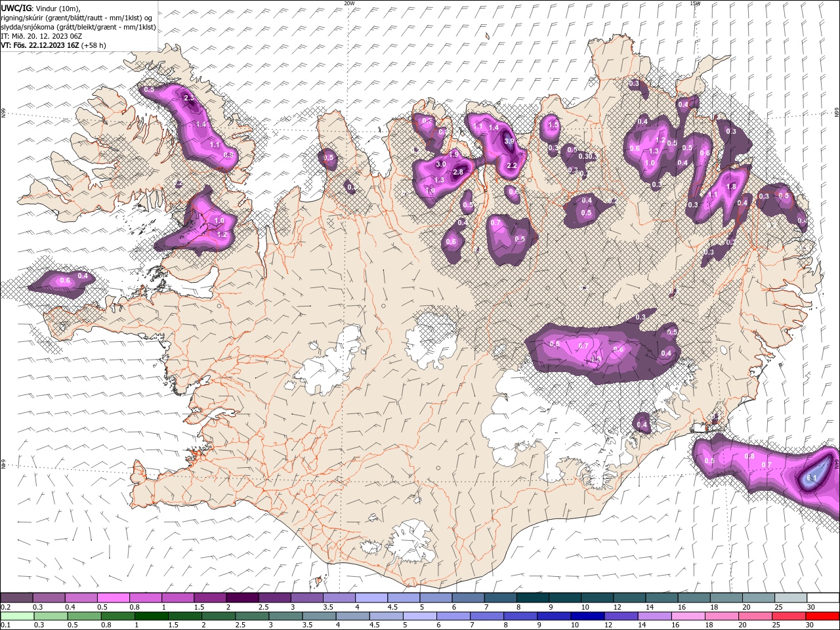Click the 'rigning/skúrir' line in the header
The image size is (840, 630).
(x=77, y=18)
